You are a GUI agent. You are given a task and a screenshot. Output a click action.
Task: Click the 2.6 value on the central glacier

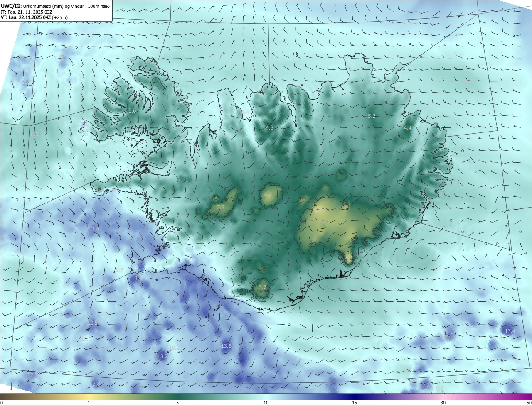coord(268,196)
